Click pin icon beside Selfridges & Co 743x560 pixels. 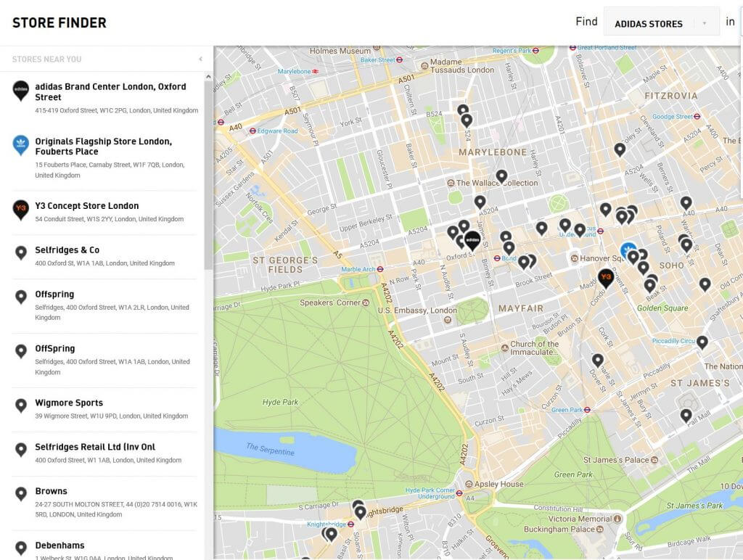coord(21,253)
